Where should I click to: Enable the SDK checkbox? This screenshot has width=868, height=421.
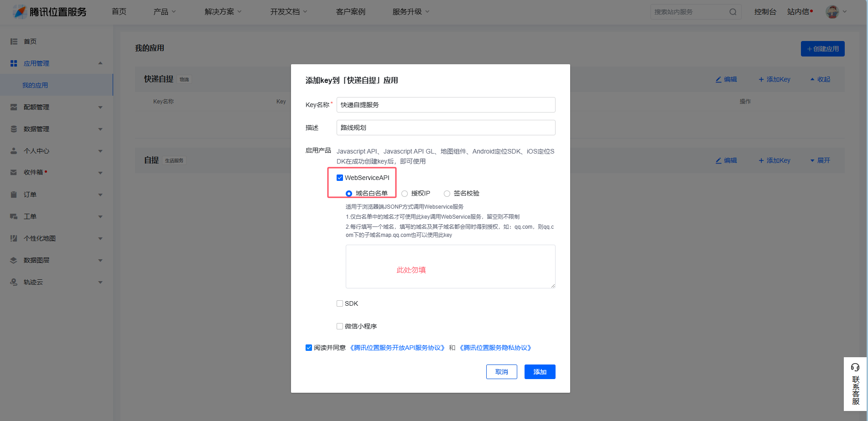point(340,303)
